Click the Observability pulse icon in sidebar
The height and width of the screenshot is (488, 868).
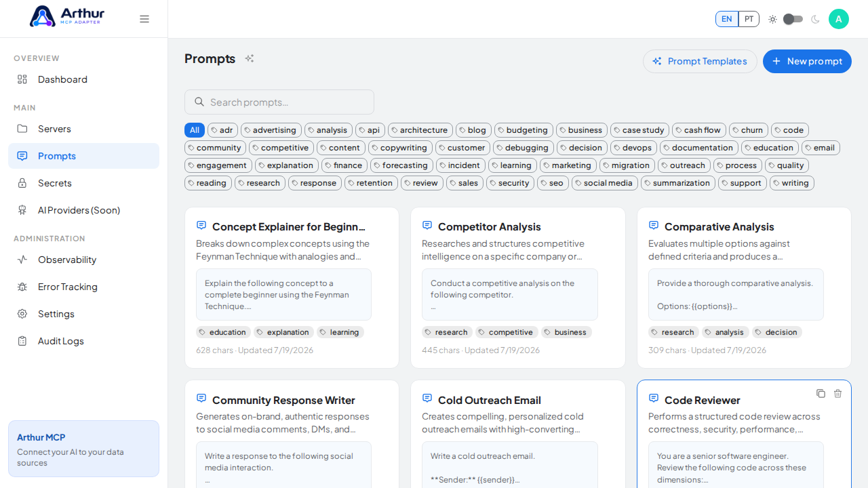pos(22,260)
